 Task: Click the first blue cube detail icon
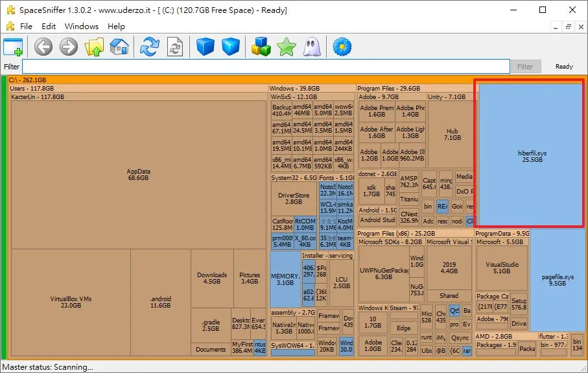206,47
